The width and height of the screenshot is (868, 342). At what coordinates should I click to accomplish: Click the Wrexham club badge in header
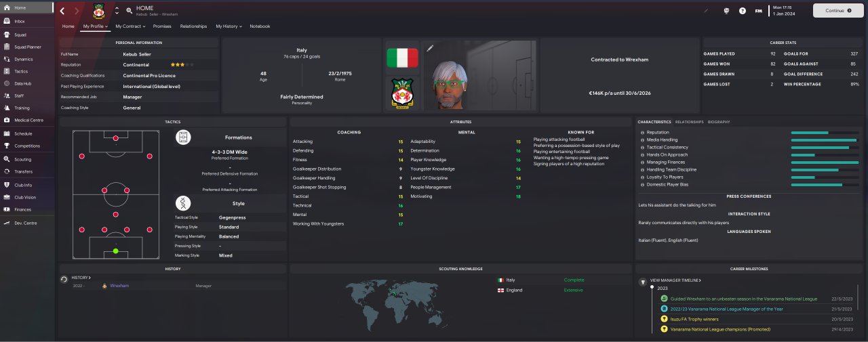99,11
